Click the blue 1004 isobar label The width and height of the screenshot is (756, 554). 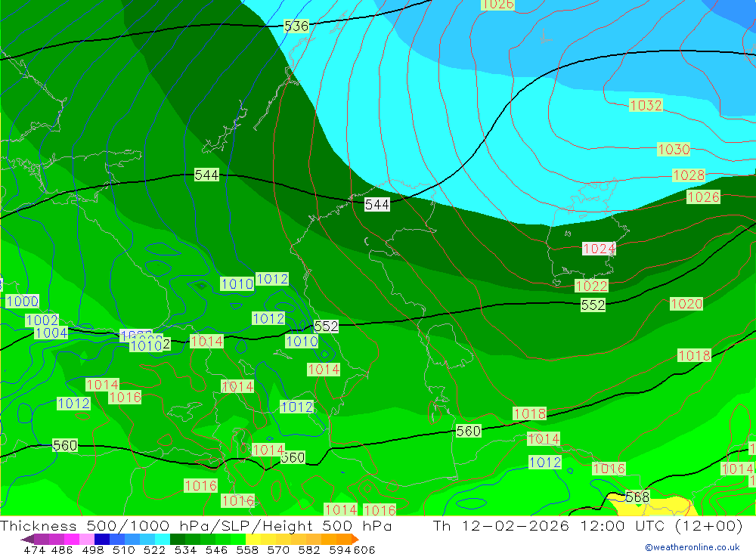coord(51,333)
